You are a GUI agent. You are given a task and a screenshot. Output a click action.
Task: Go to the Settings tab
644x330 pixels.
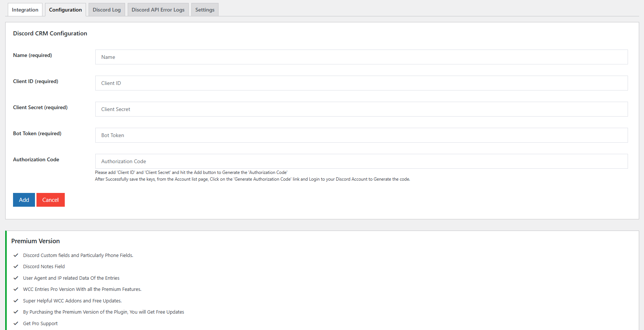click(x=205, y=10)
